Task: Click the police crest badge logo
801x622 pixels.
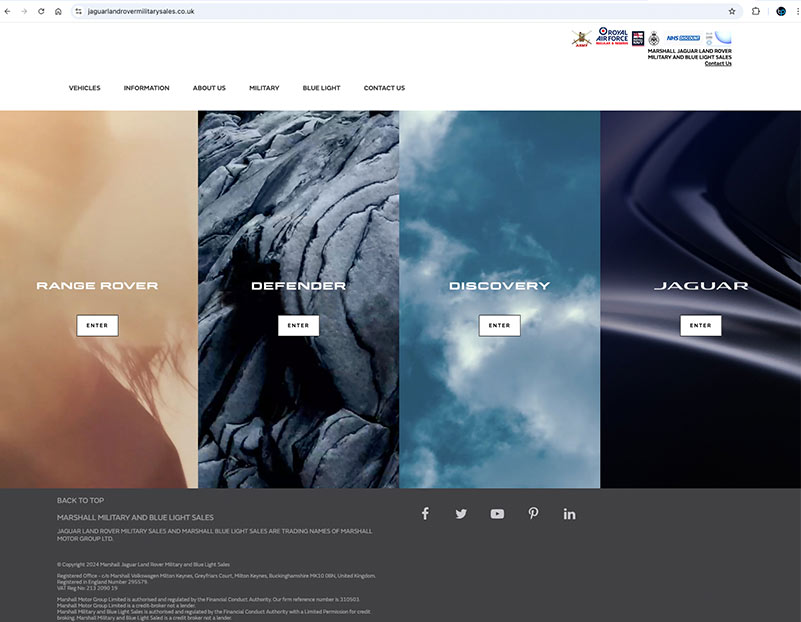Action: [654, 38]
